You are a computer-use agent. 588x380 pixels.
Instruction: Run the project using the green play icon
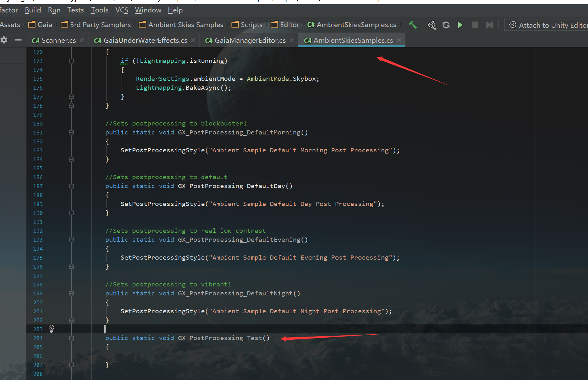pos(460,25)
